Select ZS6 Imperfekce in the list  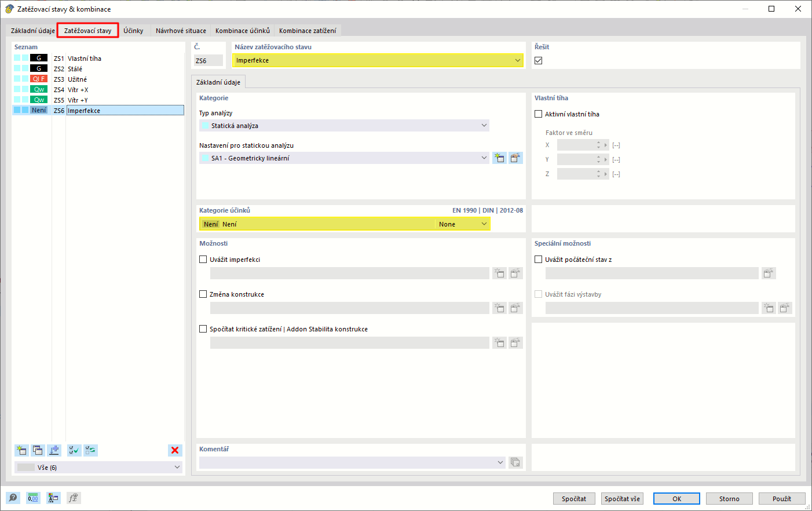[98, 110]
